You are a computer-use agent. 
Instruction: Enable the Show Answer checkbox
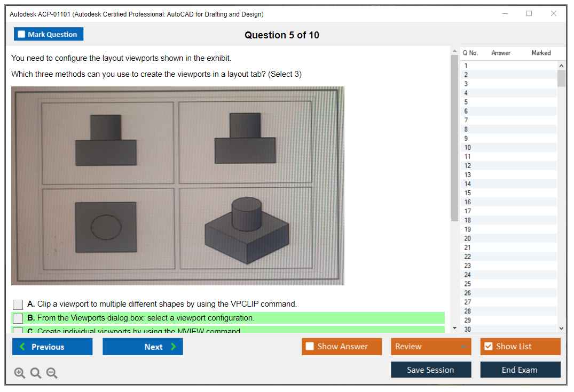pyautogui.click(x=310, y=347)
